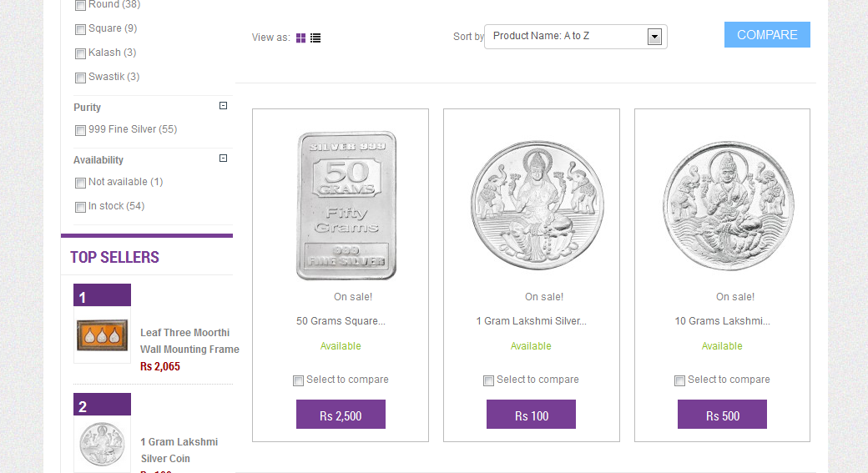The width and height of the screenshot is (868, 473).
Task: Tick the In stock checkbox
Action: (x=80, y=207)
